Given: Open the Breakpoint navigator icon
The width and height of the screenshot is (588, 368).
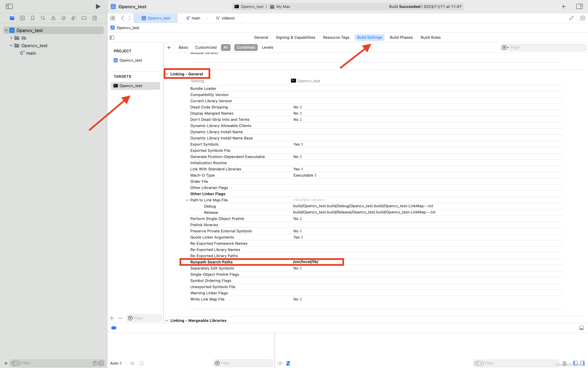Looking at the screenshot, I should coord(84,18).
